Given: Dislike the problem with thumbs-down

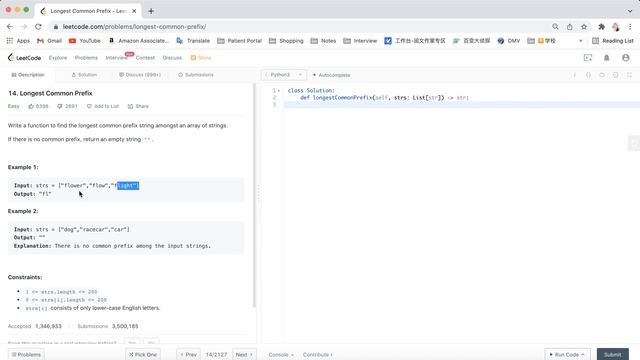Looking at the screenshot, I should (x=67, y=106).
